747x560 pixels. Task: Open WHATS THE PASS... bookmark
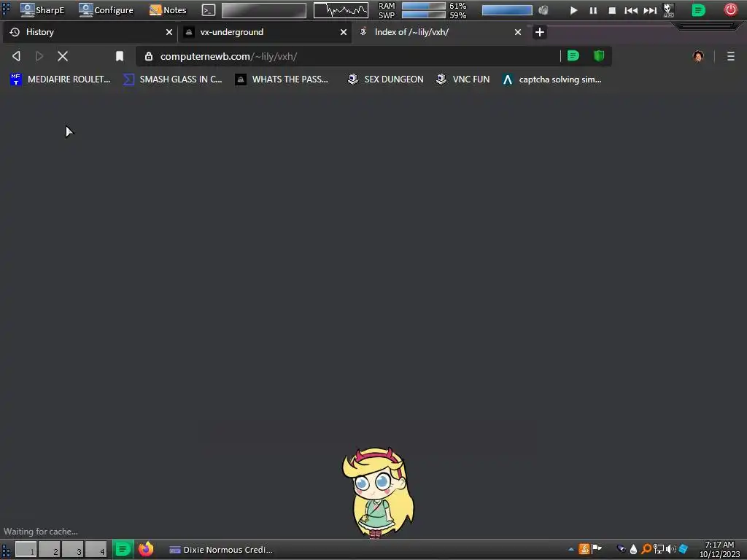(x=282, y=79)
